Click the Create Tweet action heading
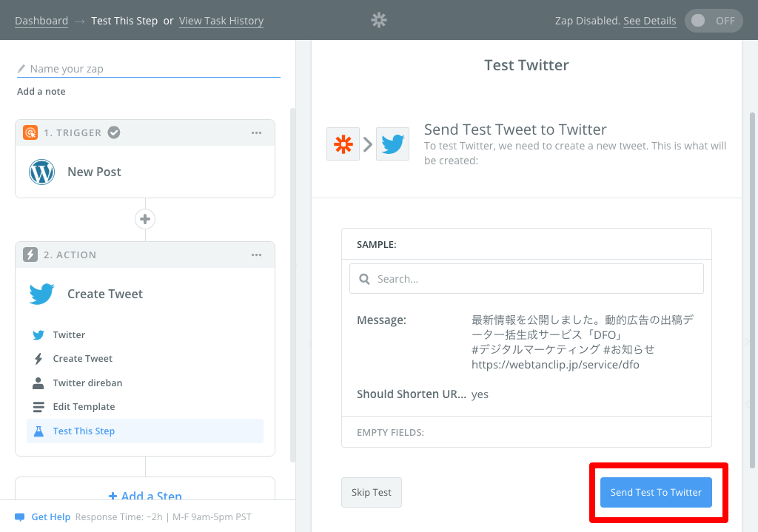 (x=105, y=294)
